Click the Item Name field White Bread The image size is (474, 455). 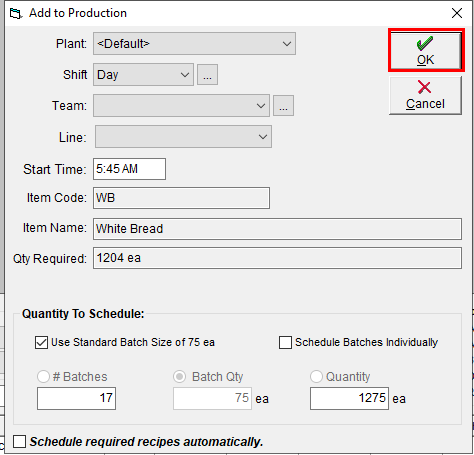[277, 229]
